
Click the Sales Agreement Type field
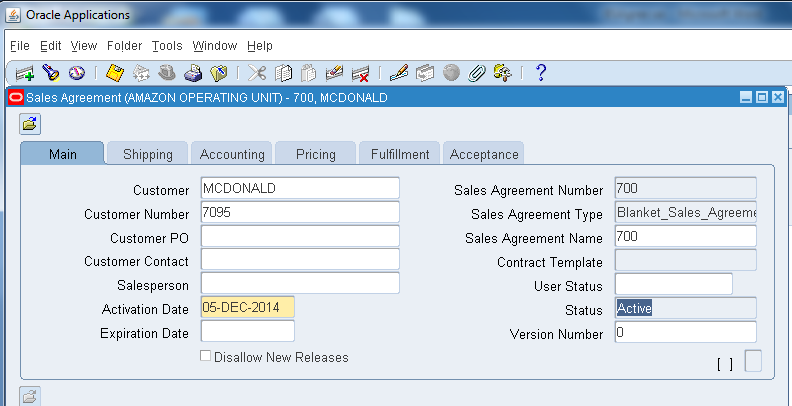point(685,212)
